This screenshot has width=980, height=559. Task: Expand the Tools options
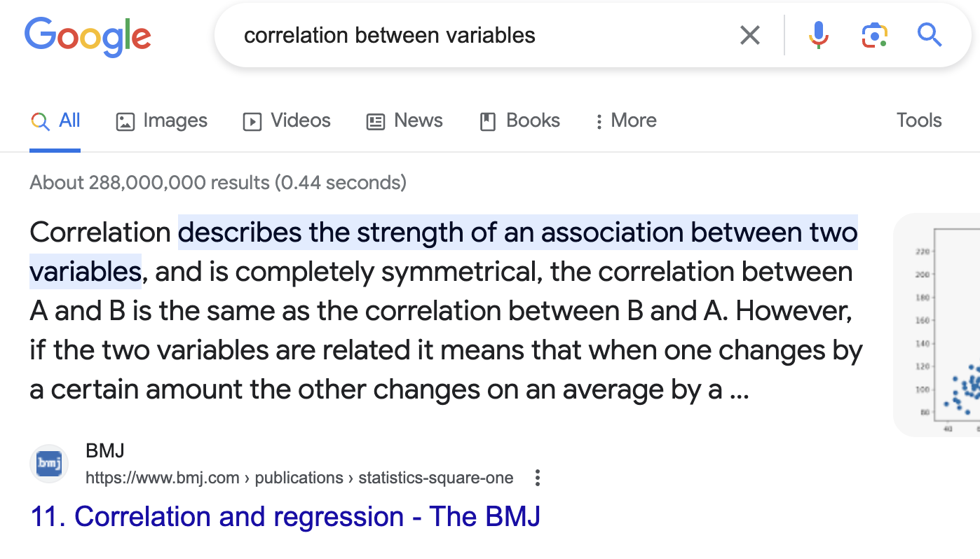[x=918, y=120]
